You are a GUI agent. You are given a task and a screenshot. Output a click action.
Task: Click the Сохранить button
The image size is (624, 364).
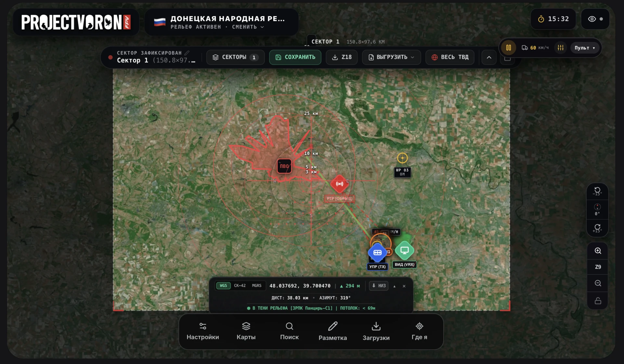295,57
